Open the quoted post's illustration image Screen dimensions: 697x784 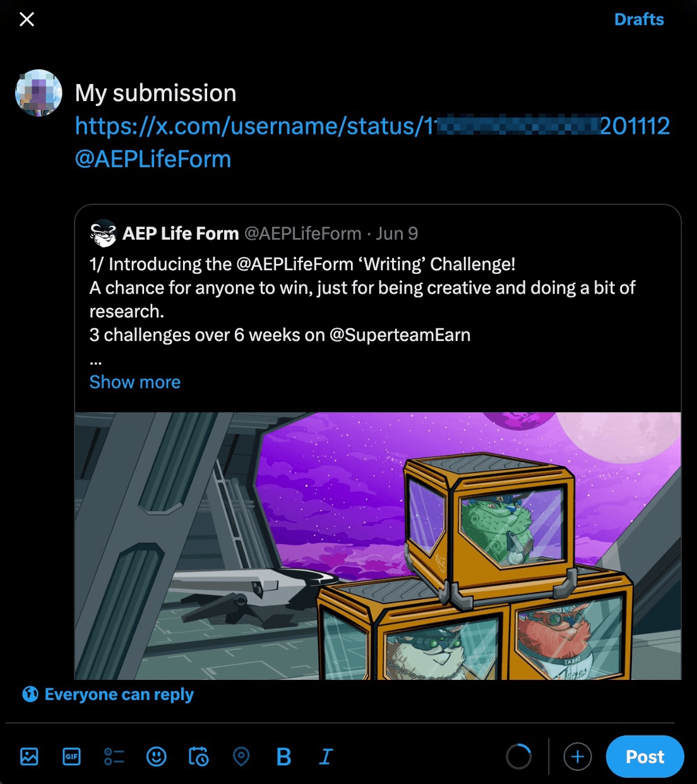[x=378, y=546]
